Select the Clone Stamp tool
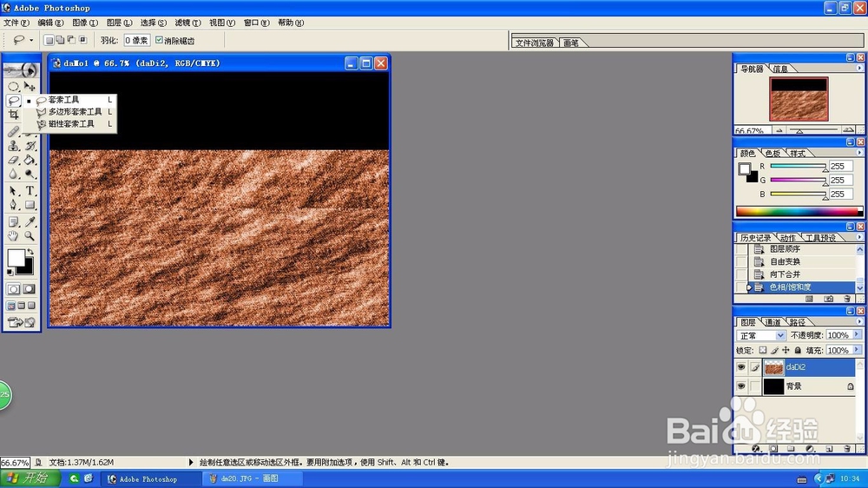The image size is (868, 488). (13, 146)
